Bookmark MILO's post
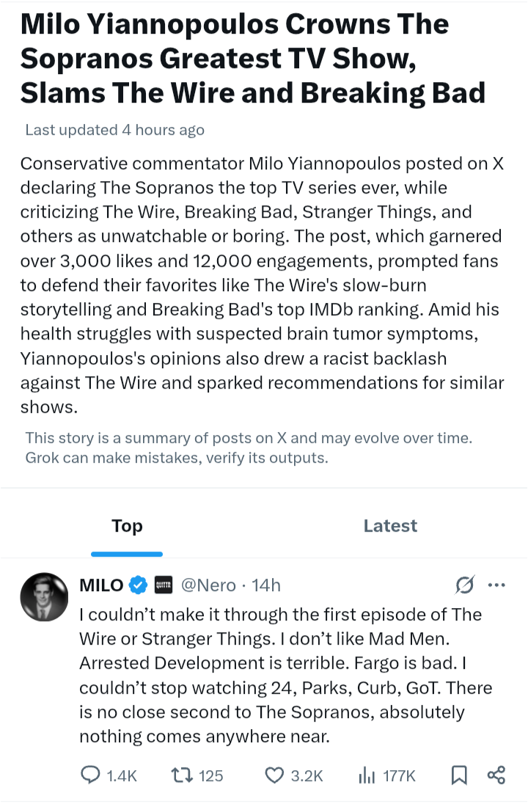Image resolution: width=528 pixels, height=812 pixels. pyautogui.click(x=459, y=775)
